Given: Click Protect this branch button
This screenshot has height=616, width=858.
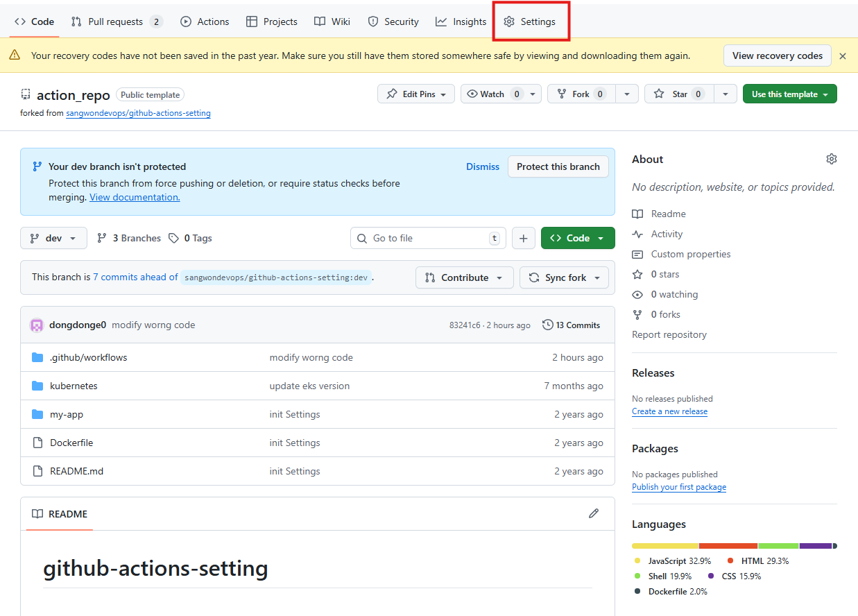Looking at the screenshot, I should (558, 166).
